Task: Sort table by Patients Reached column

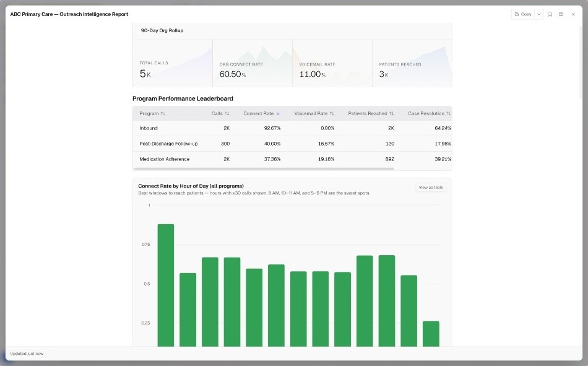Action: [x=371, y=113]
